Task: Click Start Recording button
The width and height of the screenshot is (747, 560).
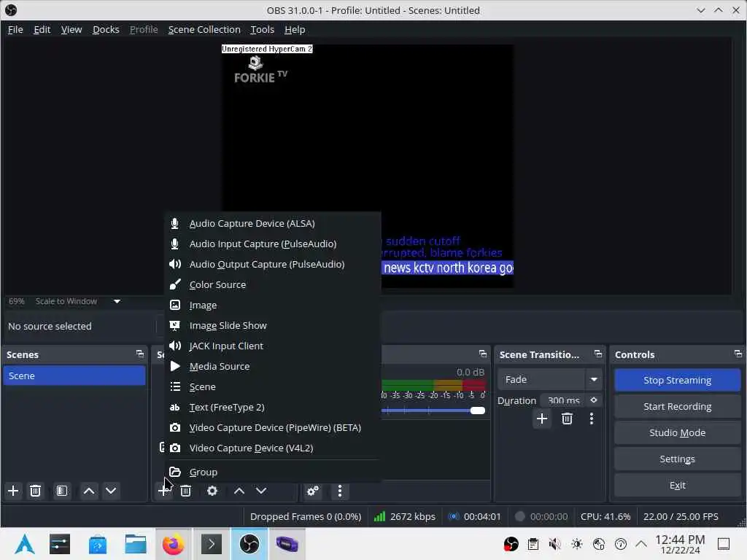Action: point(677,406)
